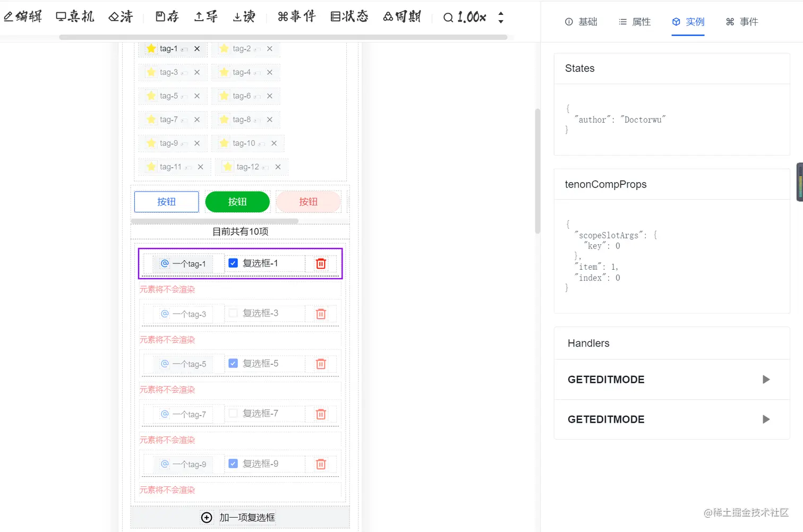Viewport: 803px width, 532px height.
Task: Open the 周期 lifecycle toolbar item
Action: point(402,16)
